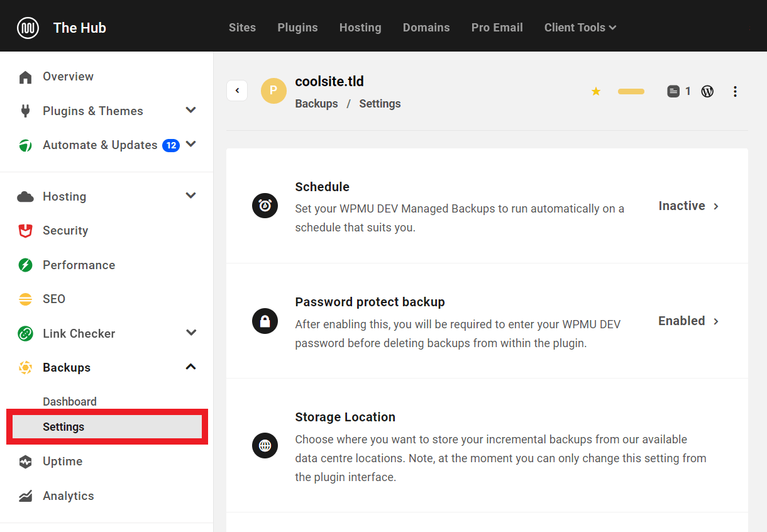
Task: Click the alarm clock Schedule icon
Action: click(x=265, y=206)
